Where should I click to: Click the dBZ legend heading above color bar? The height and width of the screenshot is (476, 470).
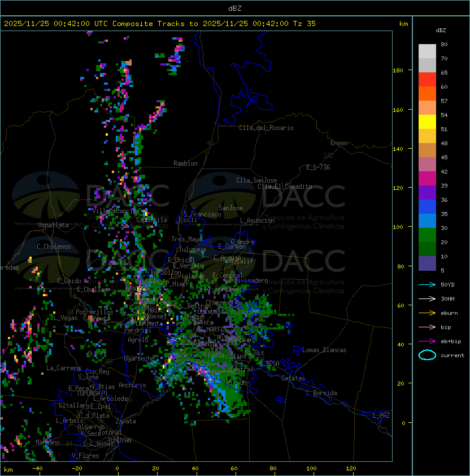[441, 31]
